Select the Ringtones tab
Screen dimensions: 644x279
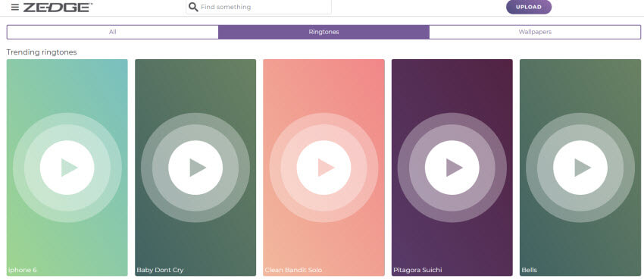click(x=324, y=32)
